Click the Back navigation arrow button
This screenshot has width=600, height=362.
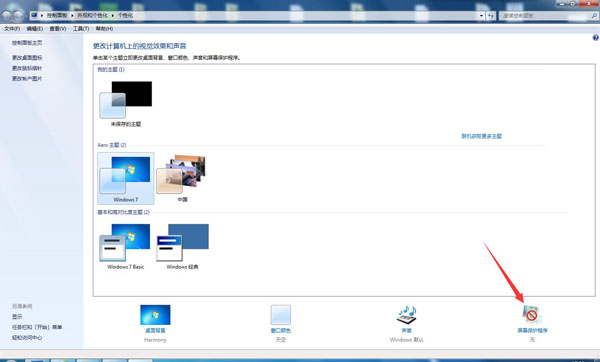tap(7, 16)
